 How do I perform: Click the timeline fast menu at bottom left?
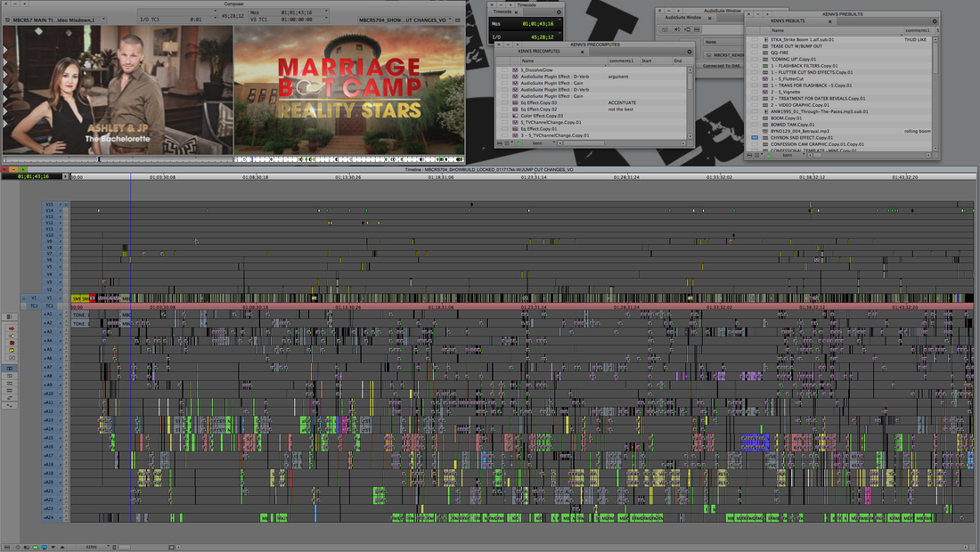(7, 547)
